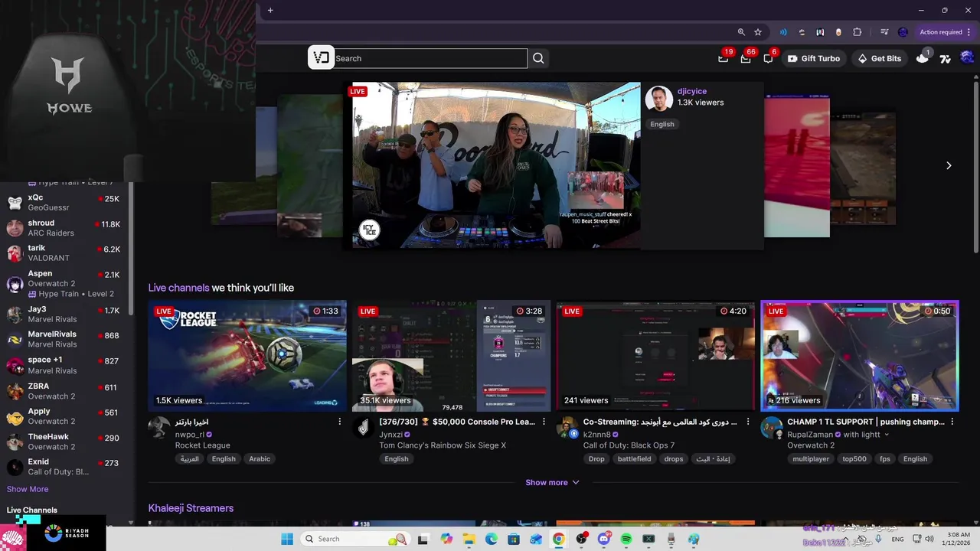980x551 pixels.
Task: Open RupalZaman's Overwatch 2 stream thumbnail
Action: (860, 356)
